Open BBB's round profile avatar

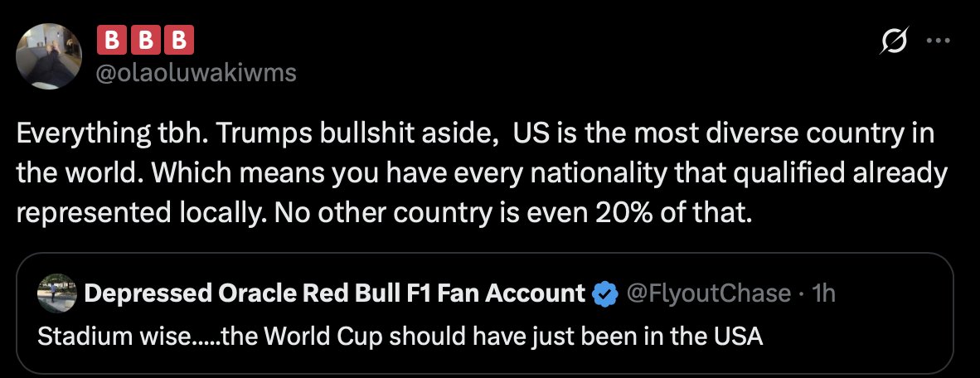click(49, 56)
